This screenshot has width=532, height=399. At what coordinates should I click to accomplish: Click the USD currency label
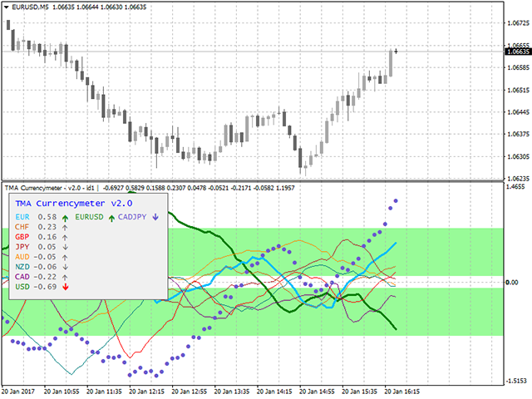22,287
